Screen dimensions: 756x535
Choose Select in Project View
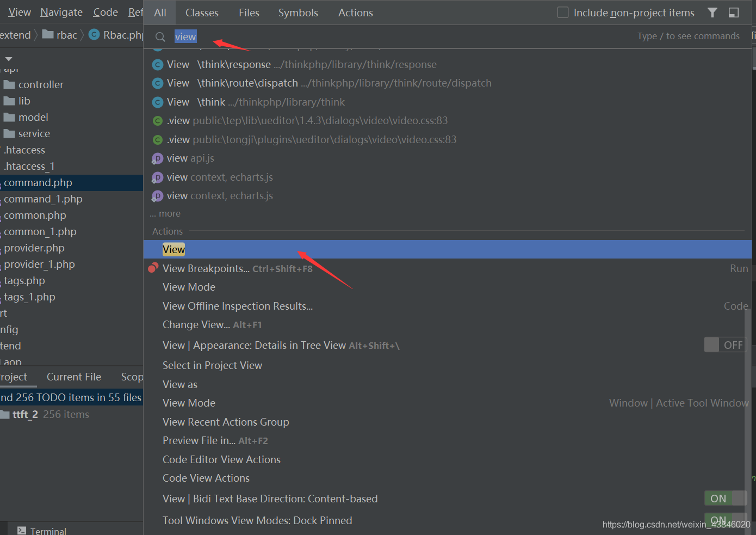(x=447, y=365)
